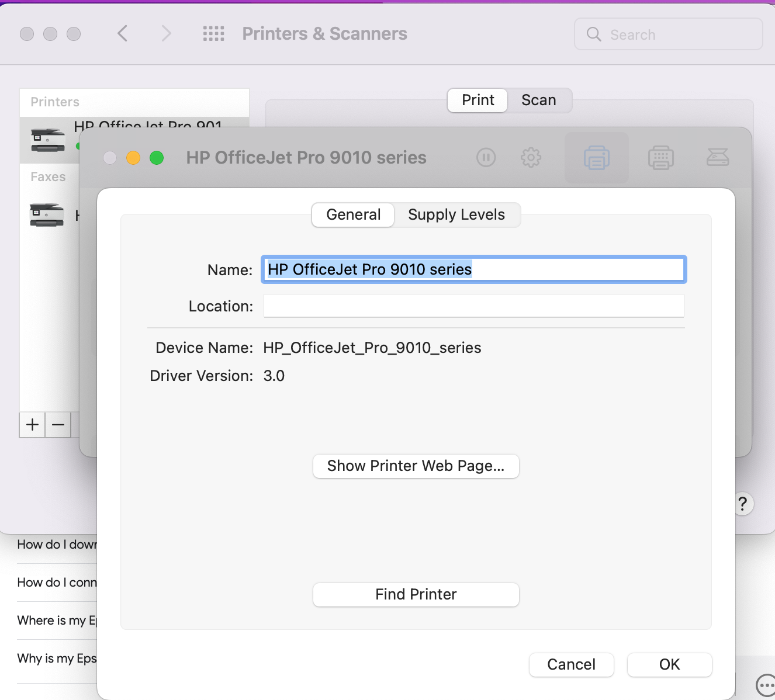Viewport: 775px width, 700px height.
Task: Open printer settings gear icon
Action: pos(531,157)
